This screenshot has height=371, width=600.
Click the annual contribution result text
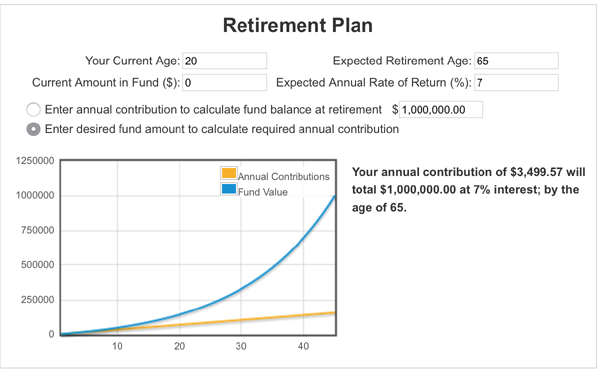point(468,190)
